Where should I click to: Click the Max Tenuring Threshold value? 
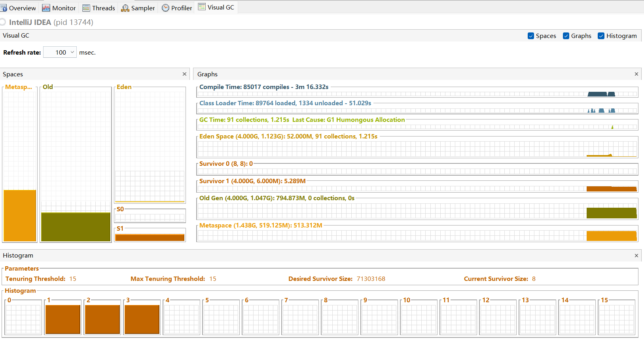pos(213,279)
